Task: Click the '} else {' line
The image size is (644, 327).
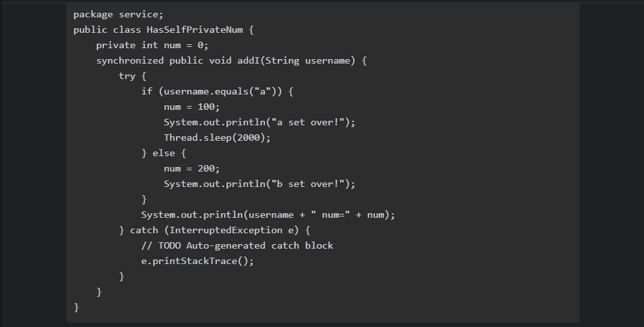Action: pos(164,154)
